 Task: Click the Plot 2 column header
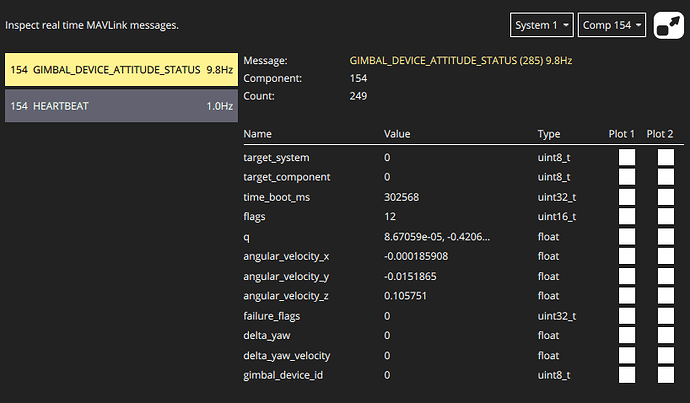(660, 134)
